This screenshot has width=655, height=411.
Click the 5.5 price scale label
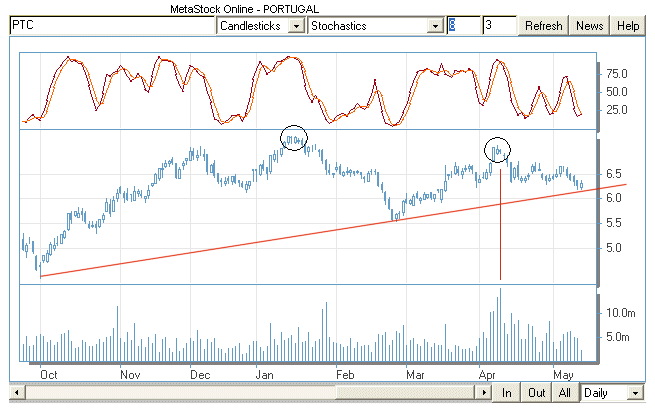tap(614, 223)
